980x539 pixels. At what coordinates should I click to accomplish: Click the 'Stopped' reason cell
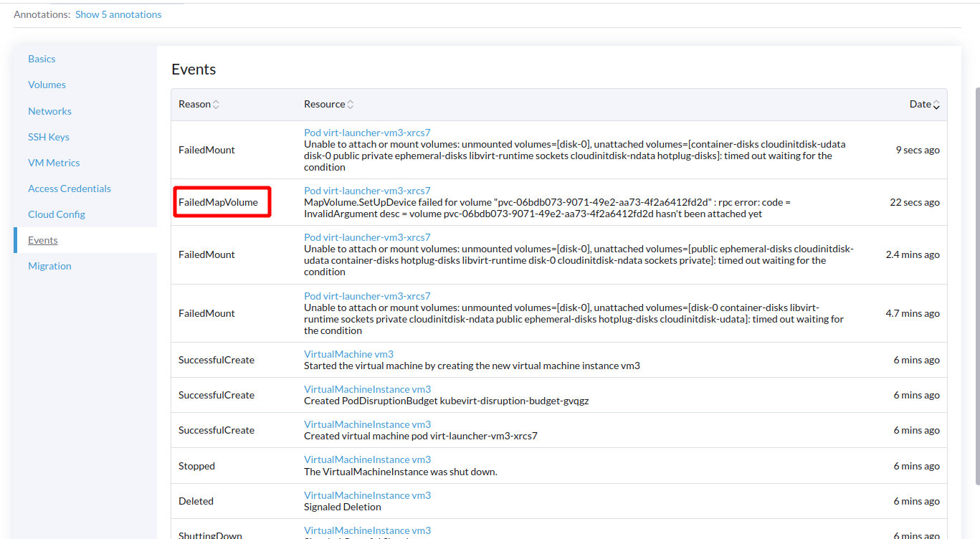click(x=196, y=466)
